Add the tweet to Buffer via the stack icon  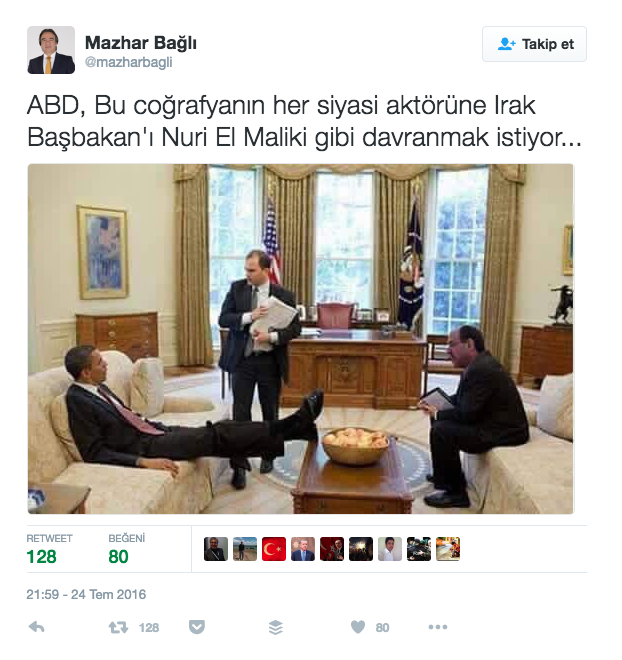coord(276,627)
